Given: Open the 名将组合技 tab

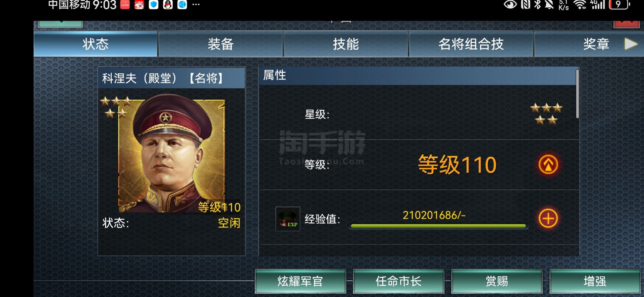Looking at the screenshot, I should [x=471, y=44].
